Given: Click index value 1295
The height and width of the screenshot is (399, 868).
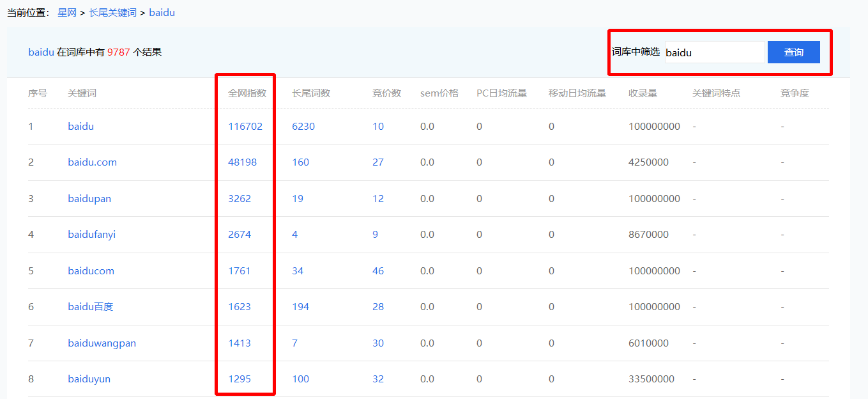Looking at the screenshot, I should [240, 379].
